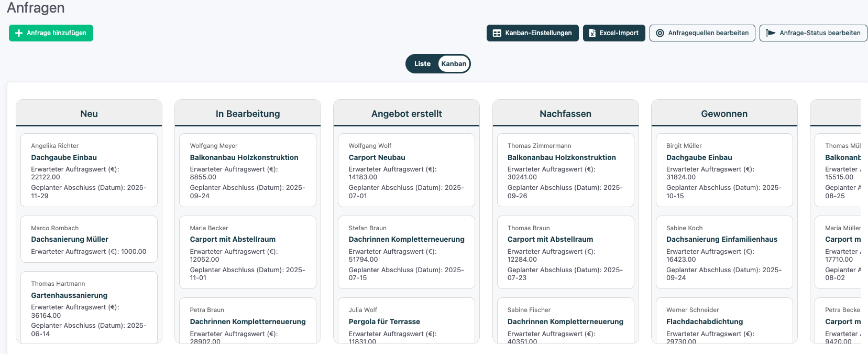Click the Kanban-Einstellungen table icon
The width and height of the screenshot is (868, 354).
(497, 33)
